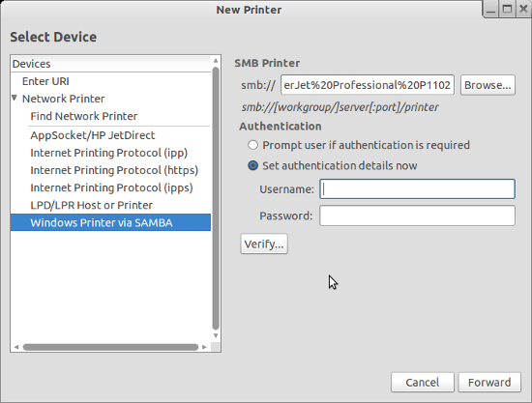Cancel the New Printer dialog
This screenshot has height=403, width=532.
[423, 383]
